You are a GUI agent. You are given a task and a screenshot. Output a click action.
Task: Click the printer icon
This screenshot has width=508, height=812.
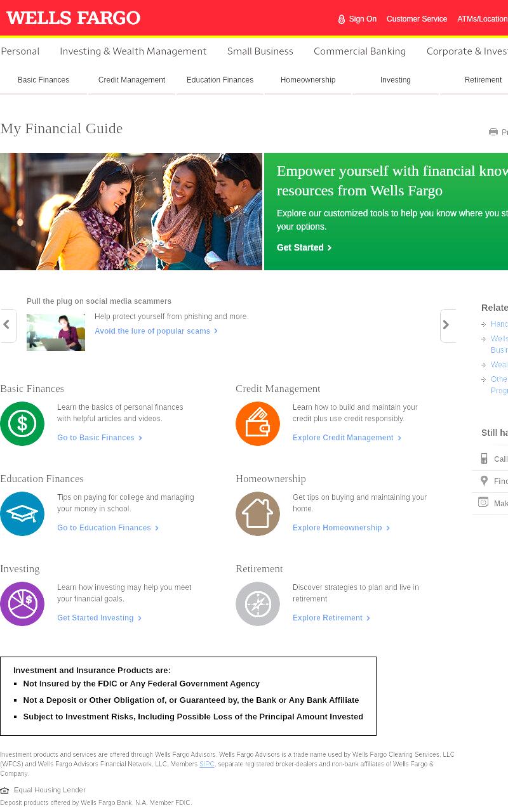pyautogui.click(x=493, y=132)
